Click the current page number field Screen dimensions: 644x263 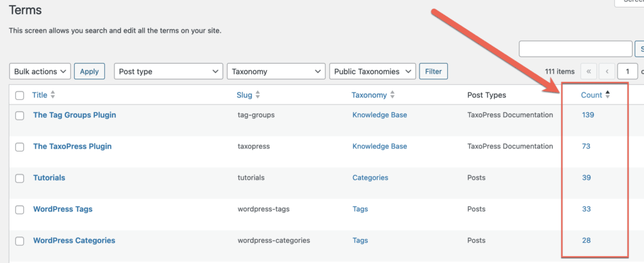[x=628, y=71]
